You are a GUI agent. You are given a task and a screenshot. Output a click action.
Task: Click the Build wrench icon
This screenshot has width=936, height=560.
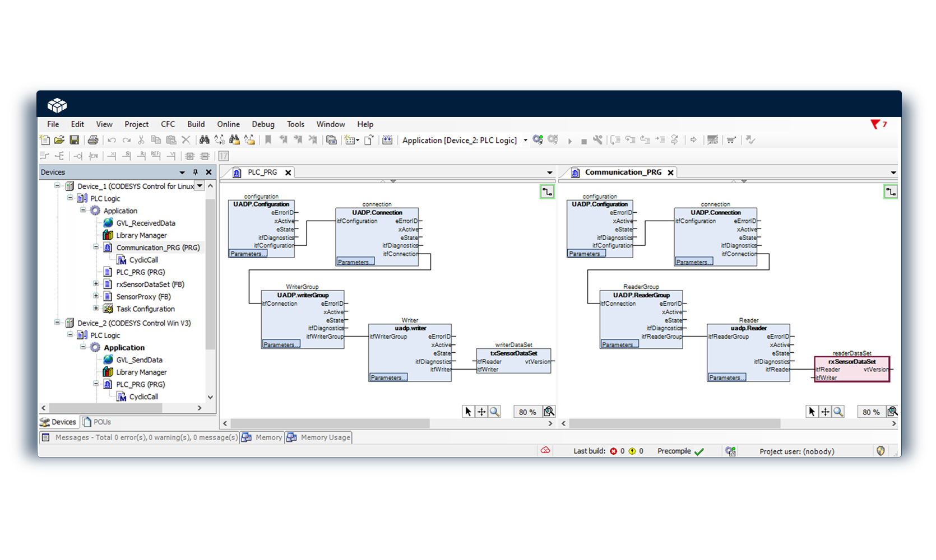click(x=597, y=140)
